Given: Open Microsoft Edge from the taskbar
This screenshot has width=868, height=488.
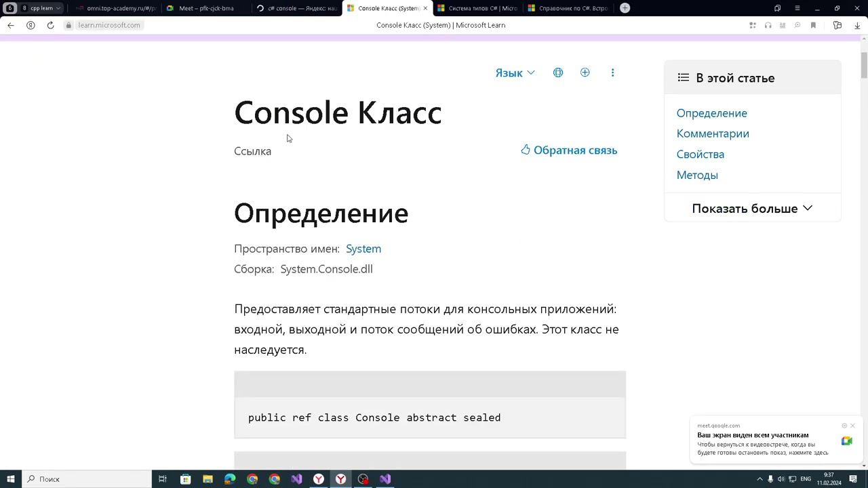Looking at the screenshot, I should (x=230, y=479).
